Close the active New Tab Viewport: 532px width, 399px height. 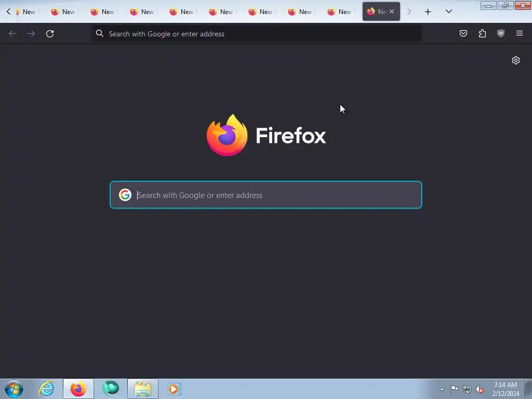pyautogui.click(x=392, y=11)
